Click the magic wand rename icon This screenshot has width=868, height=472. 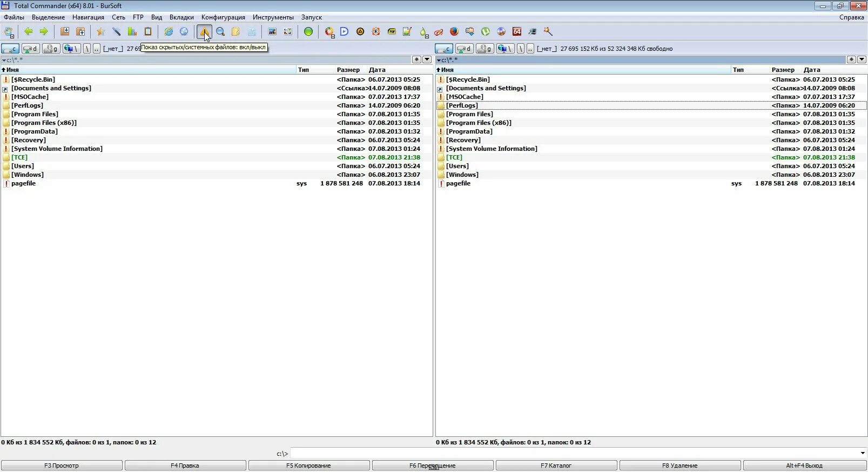pos(116,31)
